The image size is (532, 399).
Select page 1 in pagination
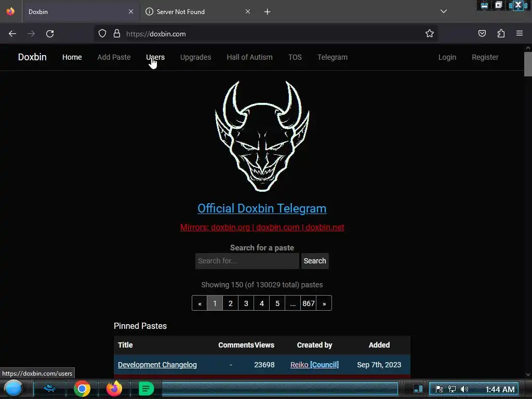tap(215, 303)
